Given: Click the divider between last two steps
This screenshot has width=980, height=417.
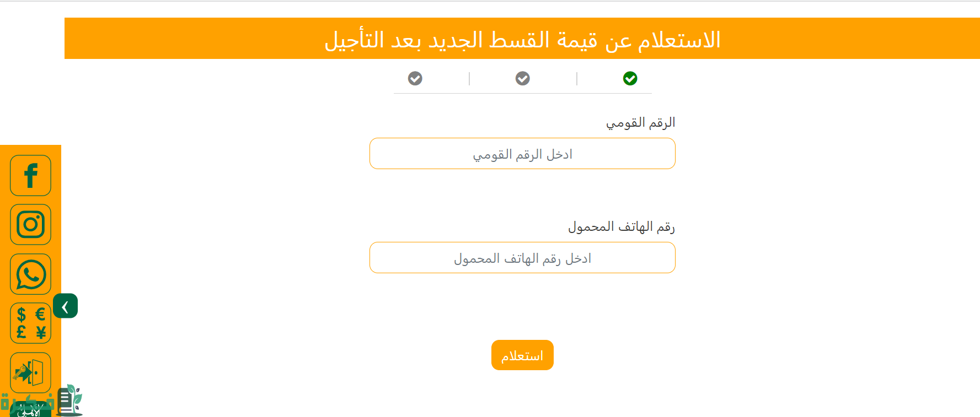Looking at the screenshot, I should (469, 79).
